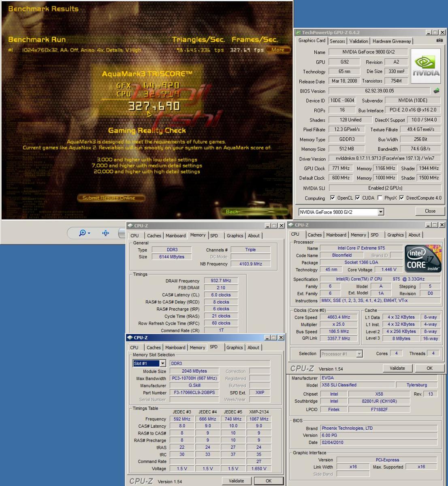
Task: Open Caches tab in CPU-Z Memory window
Action: click(154, 236)
